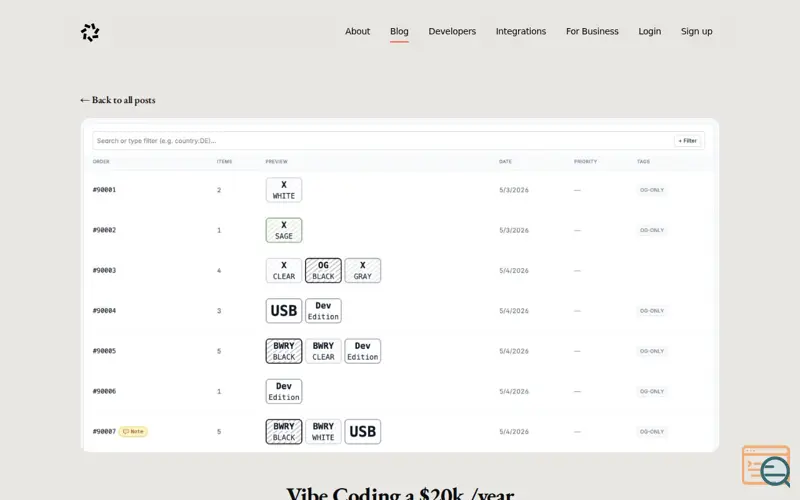This screenshot has width=800, height=500.
Task: Click the + Filter button
Action: (687, 141)
